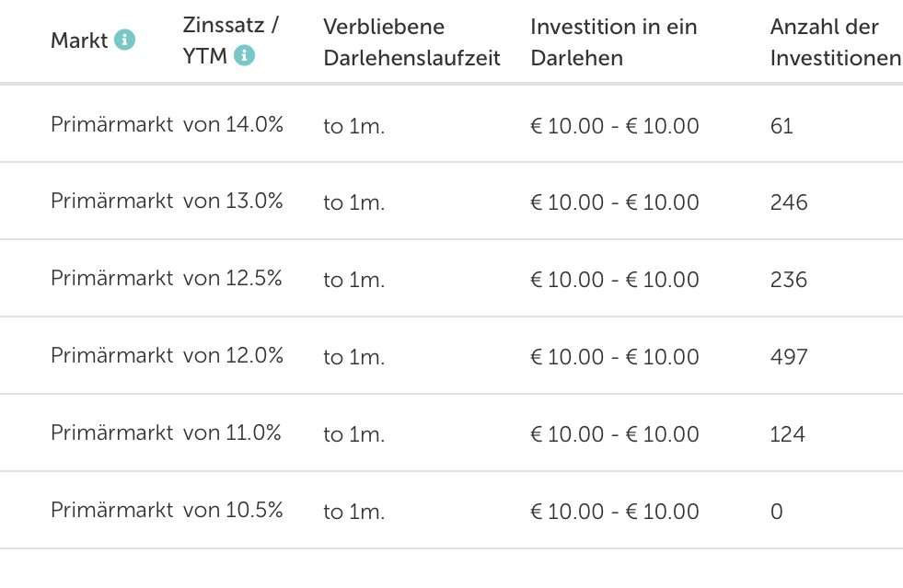
Task: Click the investment count 497
Action: (x=789, y=357)
